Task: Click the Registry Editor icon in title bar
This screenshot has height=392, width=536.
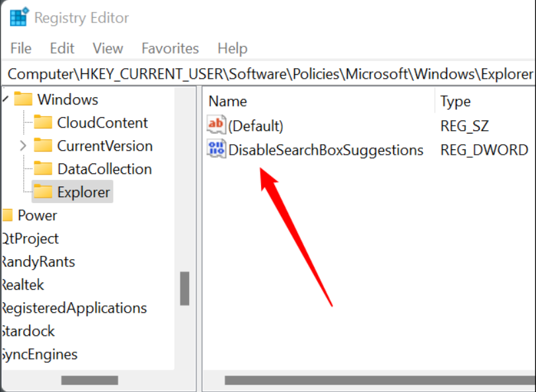Action: point(18,17)
